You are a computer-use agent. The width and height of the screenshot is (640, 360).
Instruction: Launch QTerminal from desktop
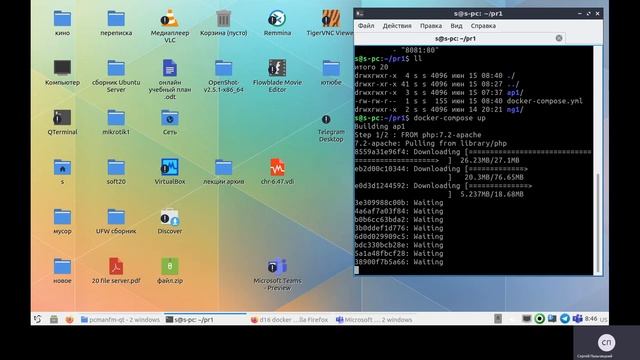62,118
